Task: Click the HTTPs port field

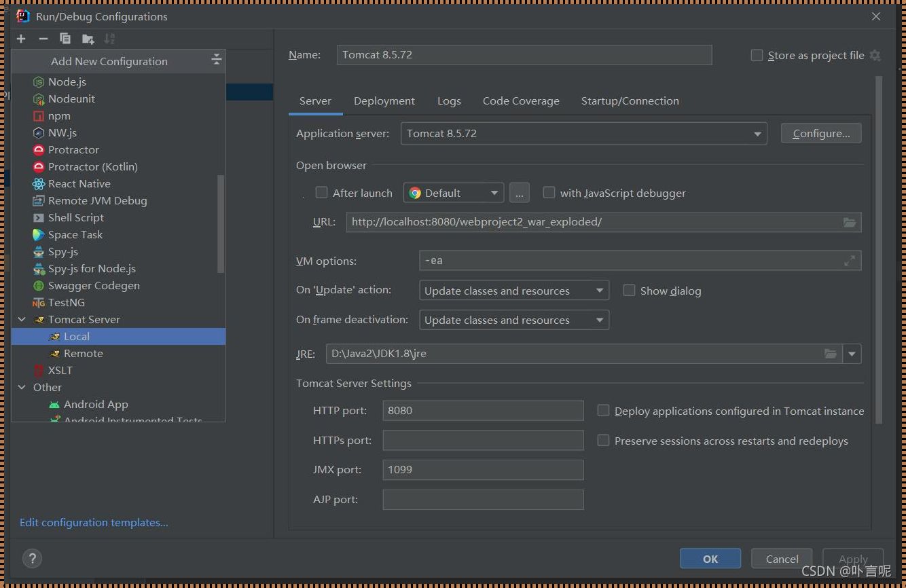Action: pyautogui.click(x=483, y=440)
